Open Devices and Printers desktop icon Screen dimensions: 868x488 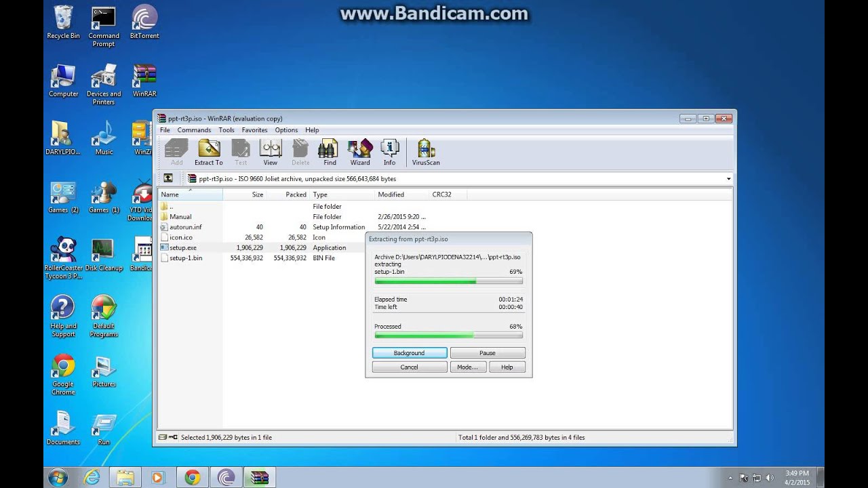pyautogui.click(x=104, y=85)
